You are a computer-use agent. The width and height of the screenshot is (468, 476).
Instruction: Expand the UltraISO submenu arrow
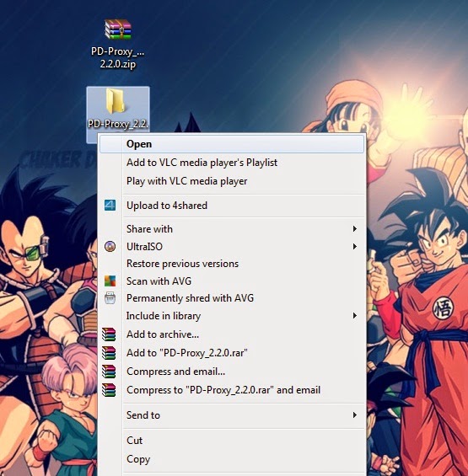coord(354,246)
